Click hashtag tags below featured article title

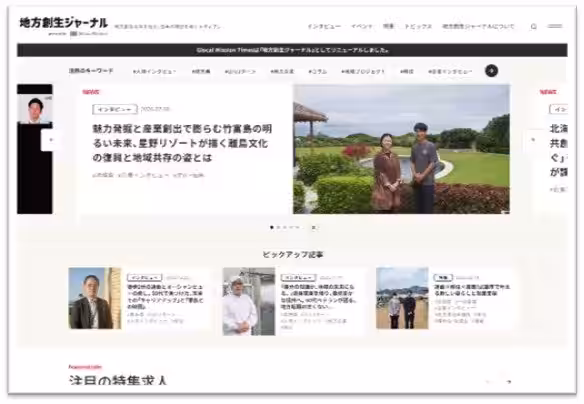click(x=148, y=175)
